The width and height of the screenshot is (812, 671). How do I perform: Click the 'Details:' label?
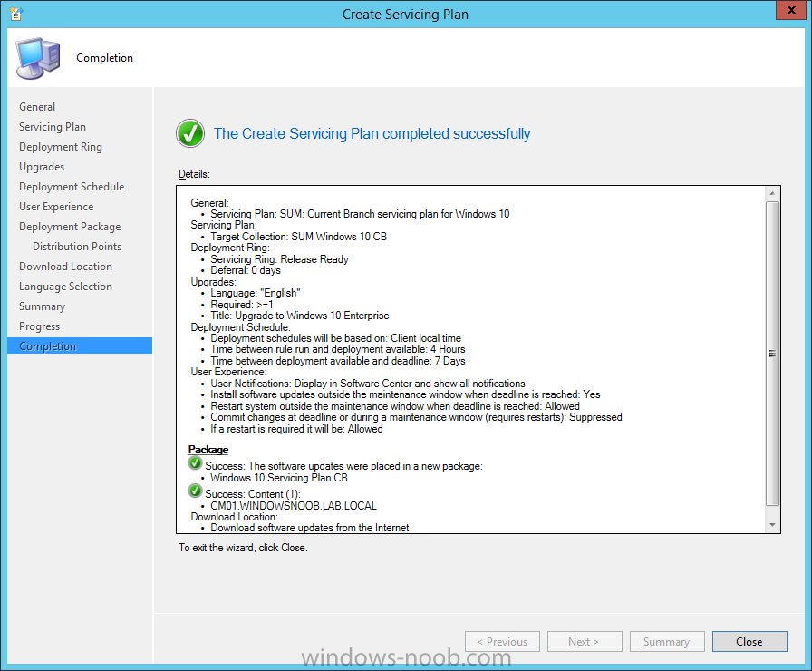(194, 174)
